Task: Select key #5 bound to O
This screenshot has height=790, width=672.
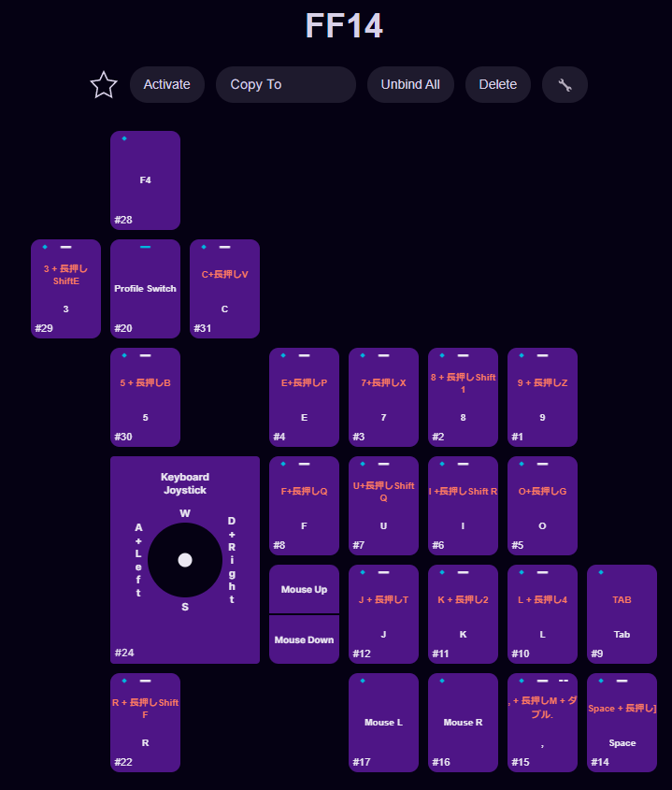Action: coord(542,506)
